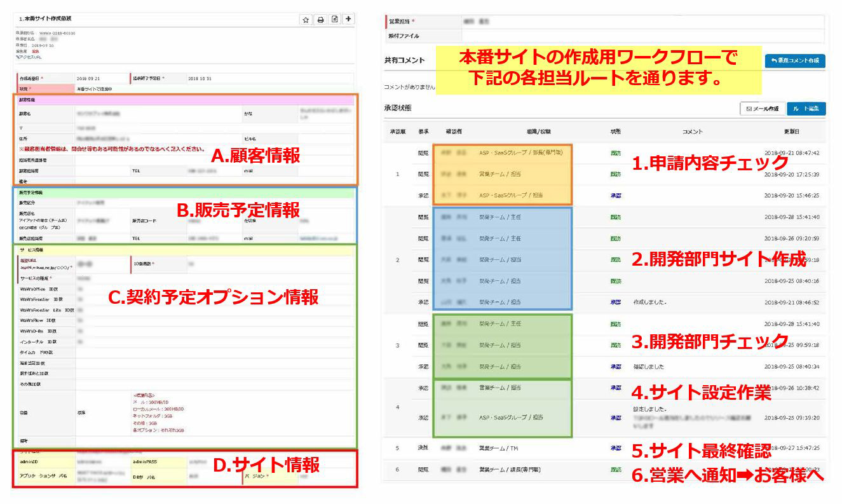This screenshot has height=504, width=842.
Task: Click the 承認 status in step 5 row
Action: (615, 448)
